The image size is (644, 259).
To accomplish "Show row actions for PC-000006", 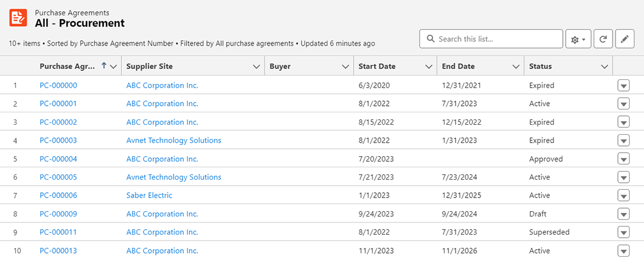I will coord(623,196).
